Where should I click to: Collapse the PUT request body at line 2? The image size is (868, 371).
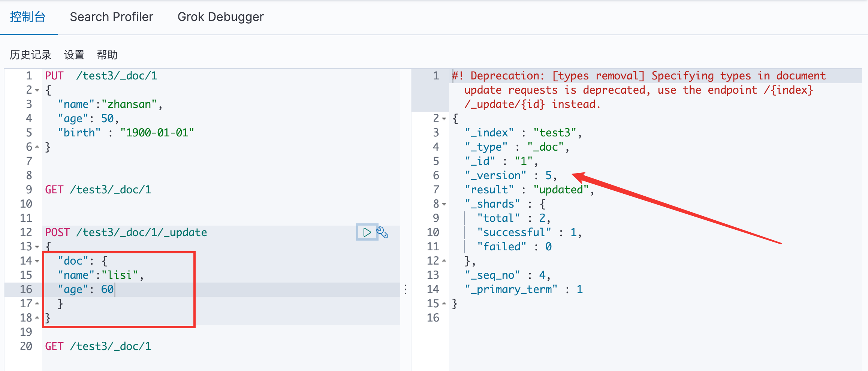tap(37, 90)
